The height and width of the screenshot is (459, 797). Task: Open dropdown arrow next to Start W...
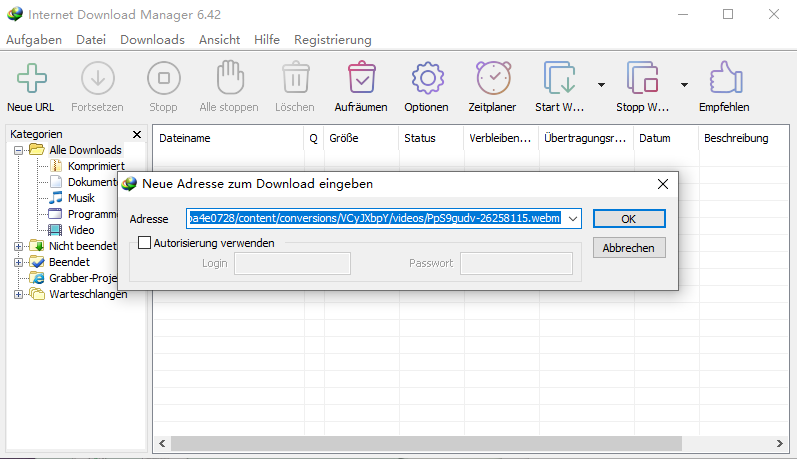tap(601, 85)
